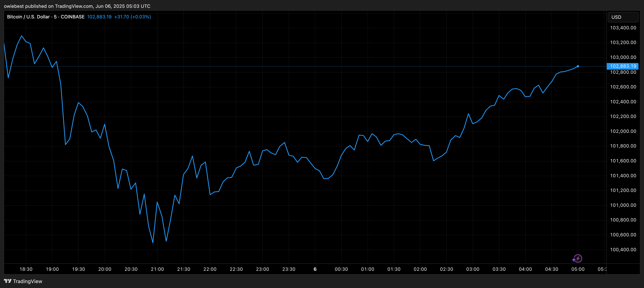Click the 100,800.00 price axis label
This screenshot has width=644, height=288.
(623, 220)
